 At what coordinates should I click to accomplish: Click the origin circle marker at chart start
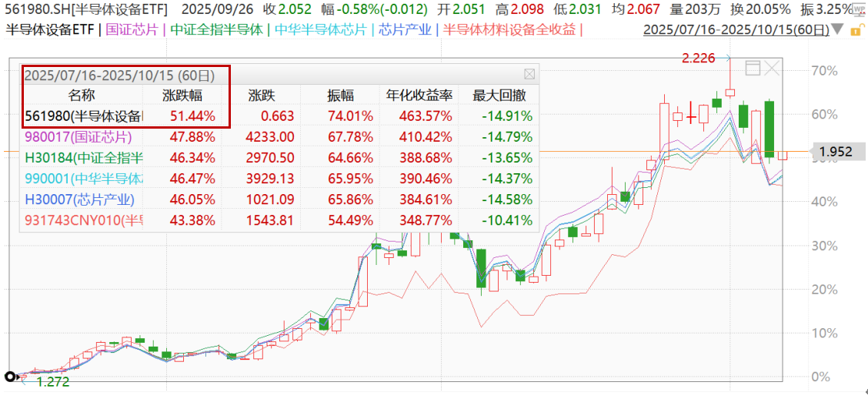(12, 377)
